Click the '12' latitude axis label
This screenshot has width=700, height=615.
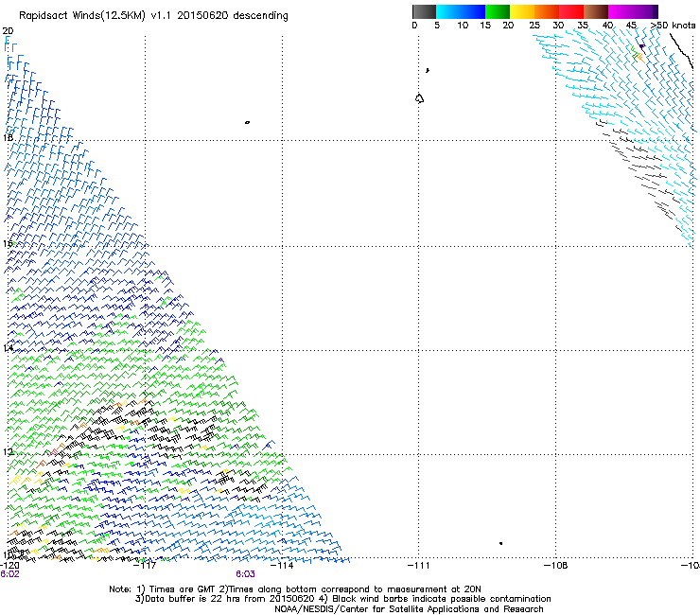(x=8, y=452)
